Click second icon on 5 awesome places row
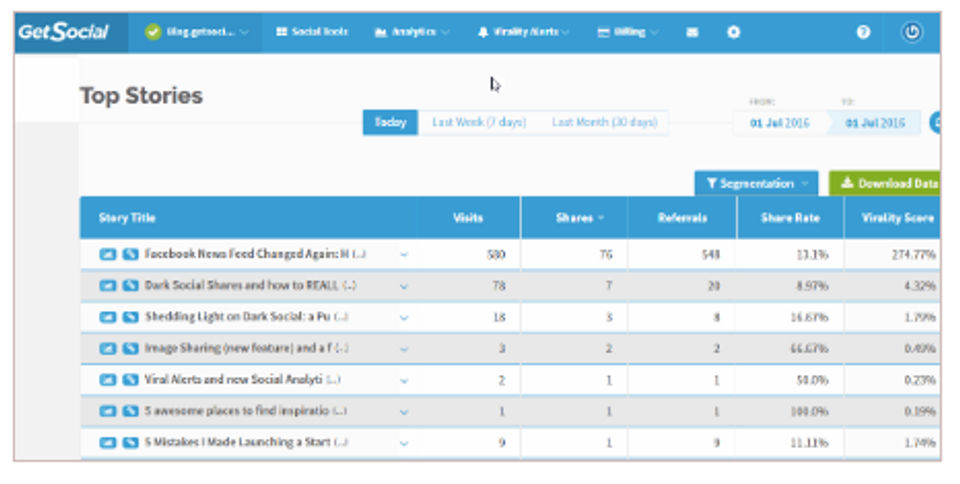This screenshot has width=960, height=484. 130,411
